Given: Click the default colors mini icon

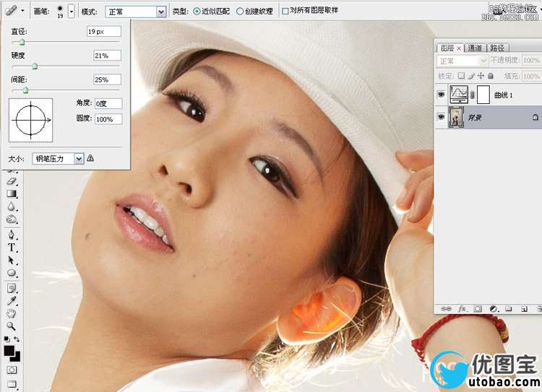Looking at the screenshot, I should point(7,339).
